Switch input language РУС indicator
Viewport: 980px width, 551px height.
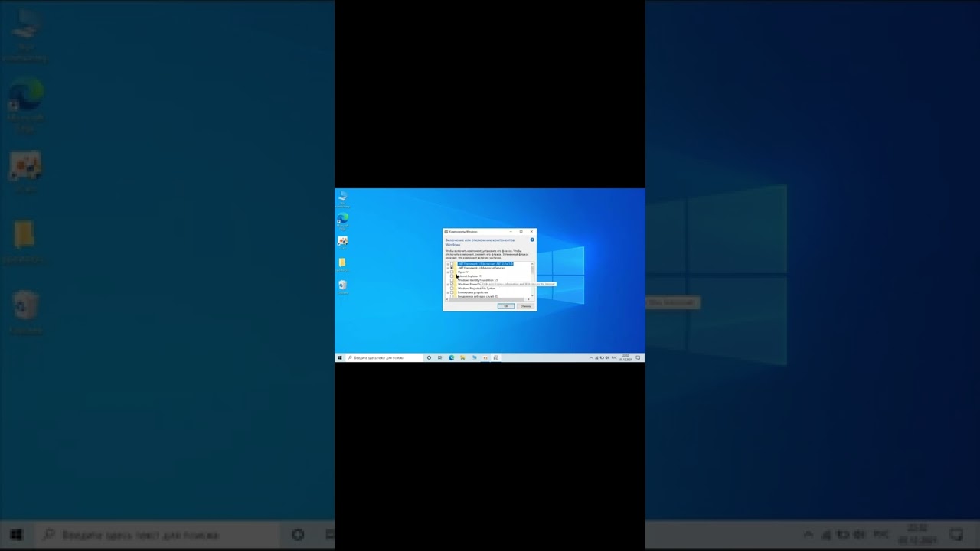click(x=614, y=357)
